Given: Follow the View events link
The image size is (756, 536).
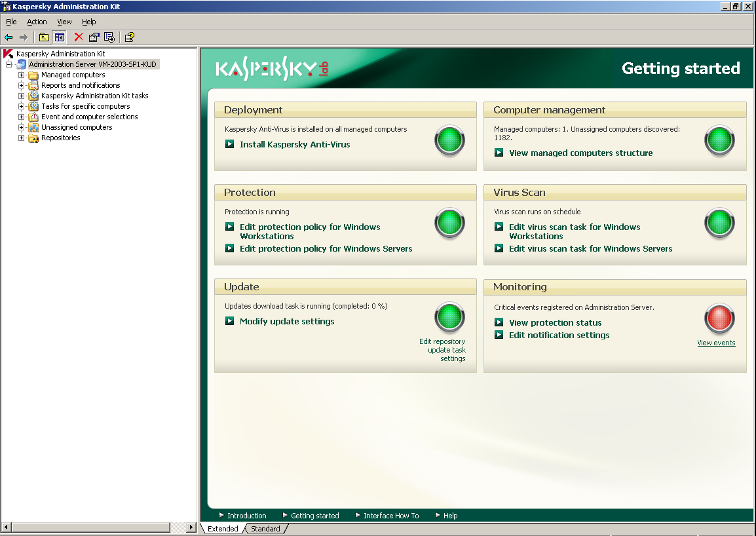Looking at the screenshot, I should click(x=716, y=343).
